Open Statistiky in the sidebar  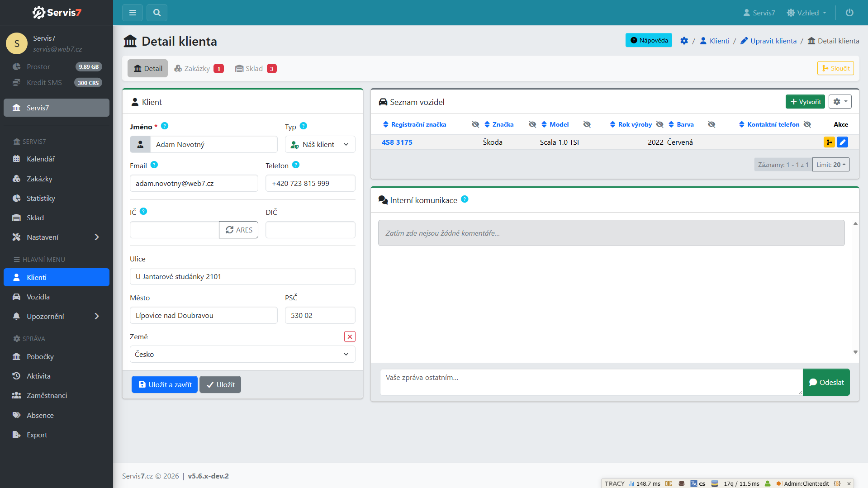coord(57,198)
